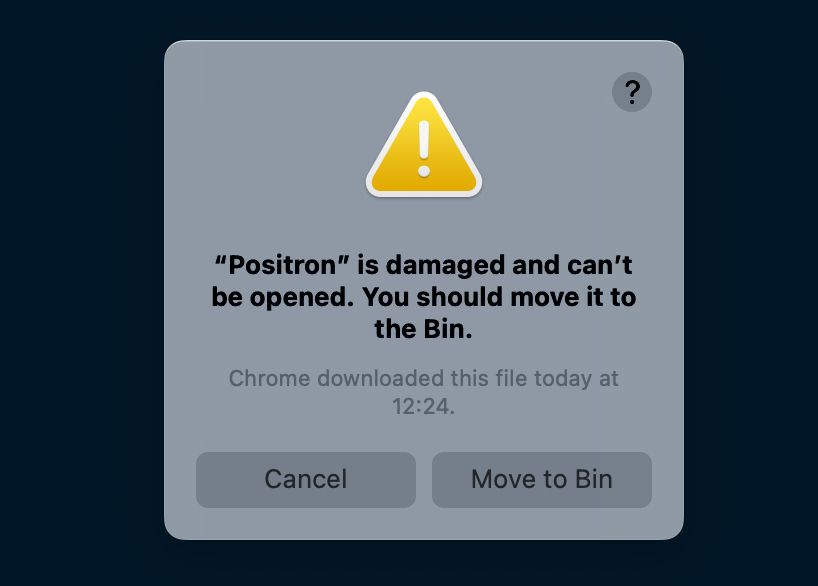This screenshot has height=586, width=818.
Task: Click the dark background outside the dialog
Action: (78, 292)
